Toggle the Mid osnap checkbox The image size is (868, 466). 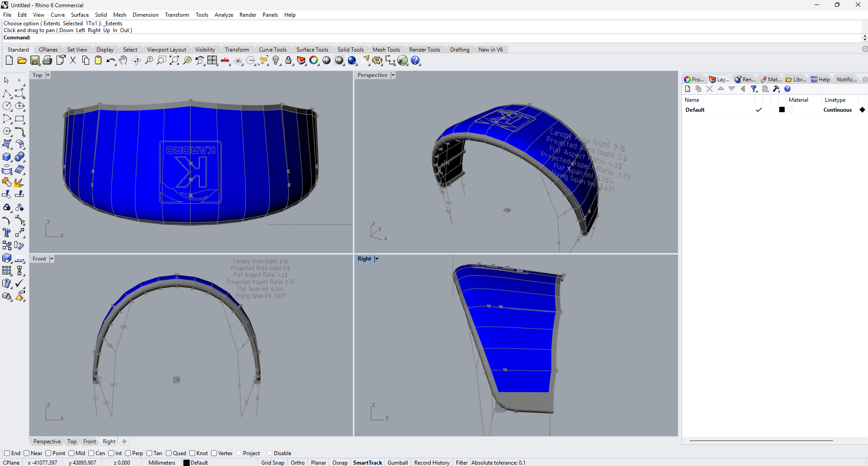72,453
